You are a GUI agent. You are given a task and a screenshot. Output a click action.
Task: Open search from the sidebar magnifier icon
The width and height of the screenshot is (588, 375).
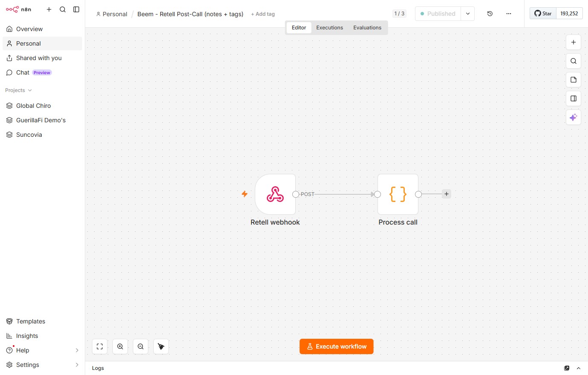[x=63, y=9]
